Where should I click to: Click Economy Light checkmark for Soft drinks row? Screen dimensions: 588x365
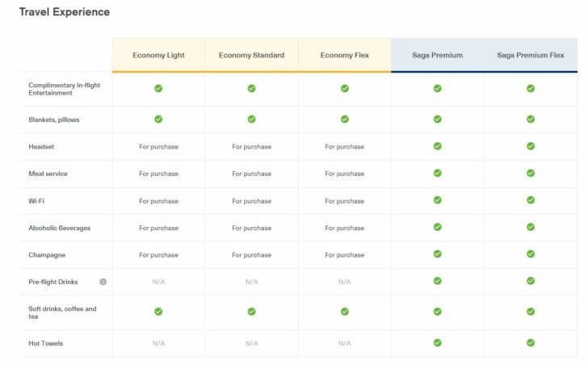pyautogui.click(x=158, y=312)
